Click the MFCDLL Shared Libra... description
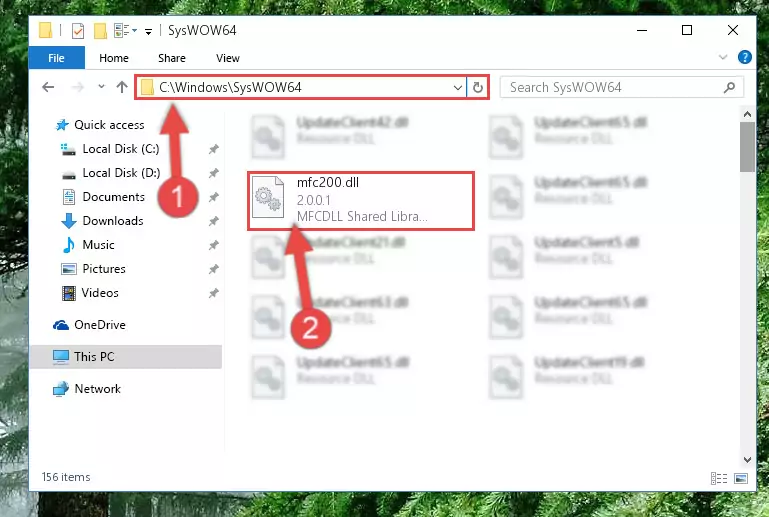Screen dimensions: 769x517 point(362,216)
